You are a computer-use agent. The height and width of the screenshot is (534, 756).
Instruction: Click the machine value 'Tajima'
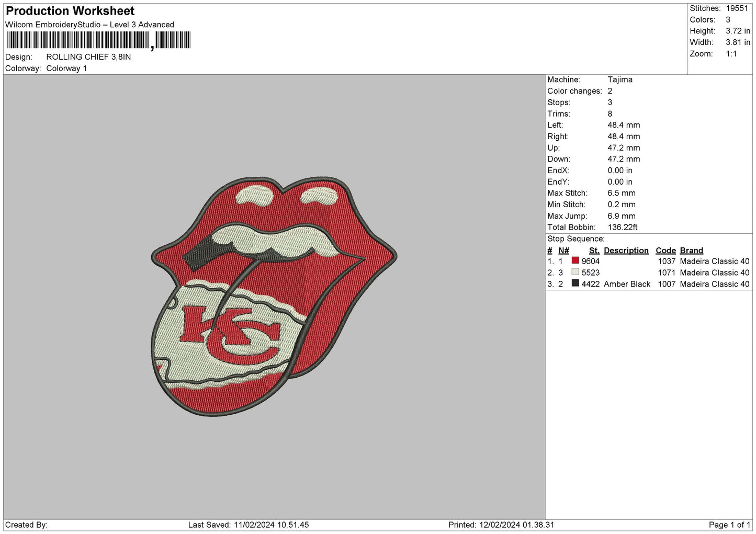[620, 79]
